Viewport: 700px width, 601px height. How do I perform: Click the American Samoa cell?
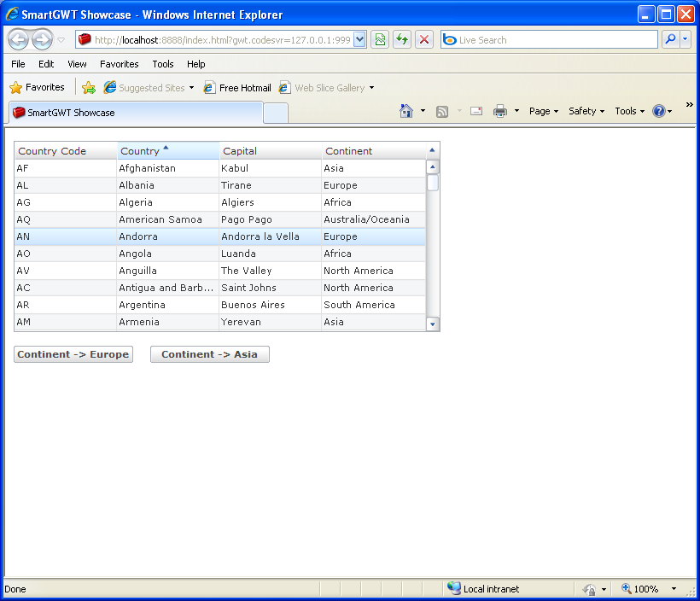168,219
